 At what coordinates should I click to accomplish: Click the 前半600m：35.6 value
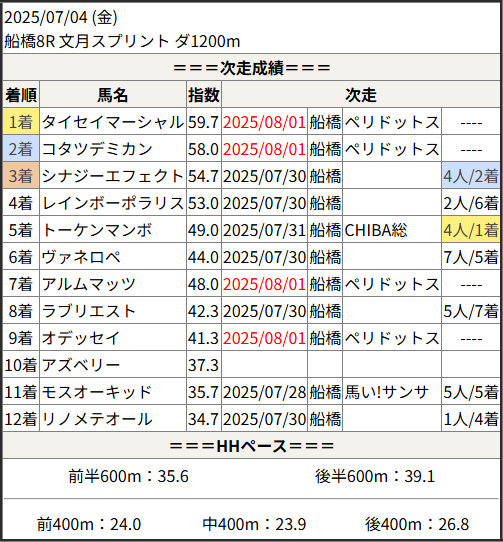point(128,476)
